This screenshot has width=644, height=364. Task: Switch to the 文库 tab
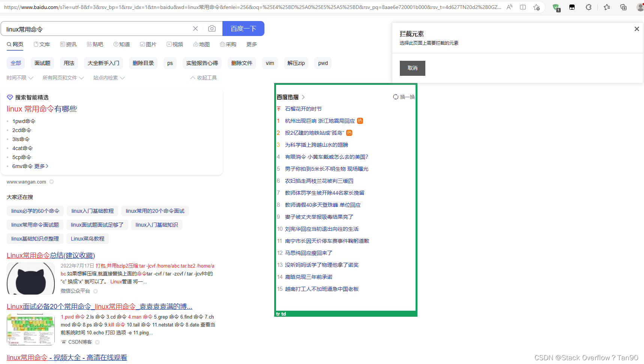(x=42, y=44)
